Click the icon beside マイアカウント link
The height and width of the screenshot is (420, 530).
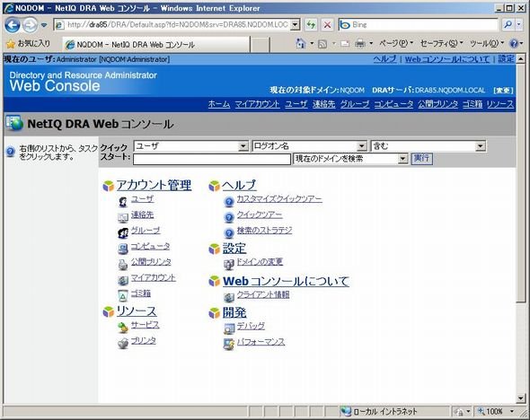tap(123, 280)
